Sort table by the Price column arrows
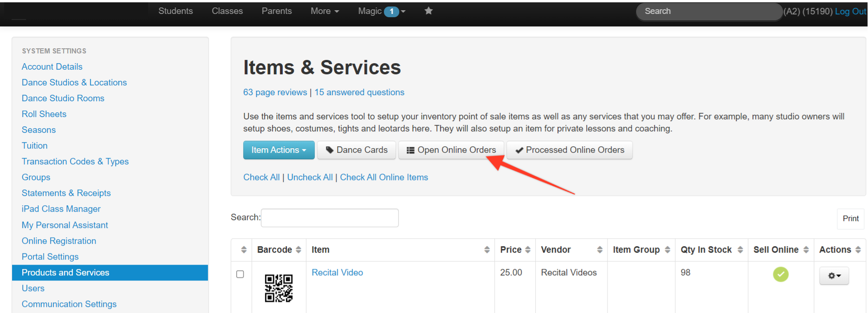Image resolution: width=868 pixels, height=313 pixels. pos(528,250)
